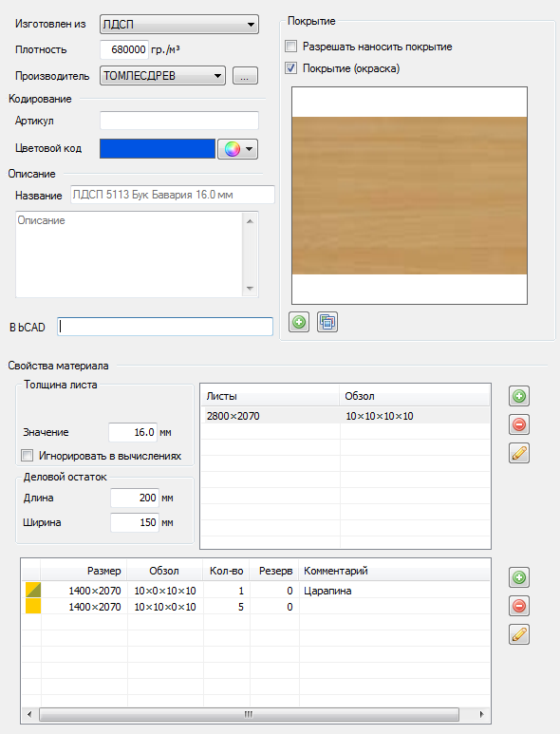Open the Изготовлен из ЛДСП dropdown
The height and width of the screenshot is (734, 560).
point(179,25)
